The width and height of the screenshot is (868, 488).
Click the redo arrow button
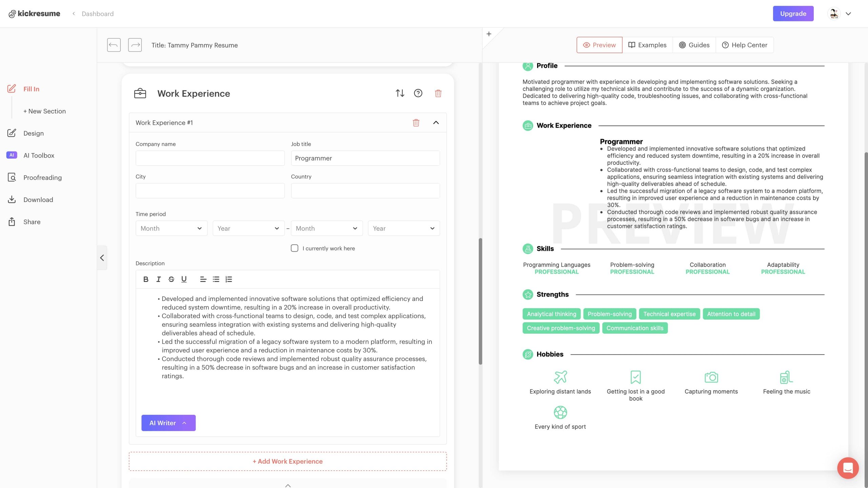pos(135,45)
